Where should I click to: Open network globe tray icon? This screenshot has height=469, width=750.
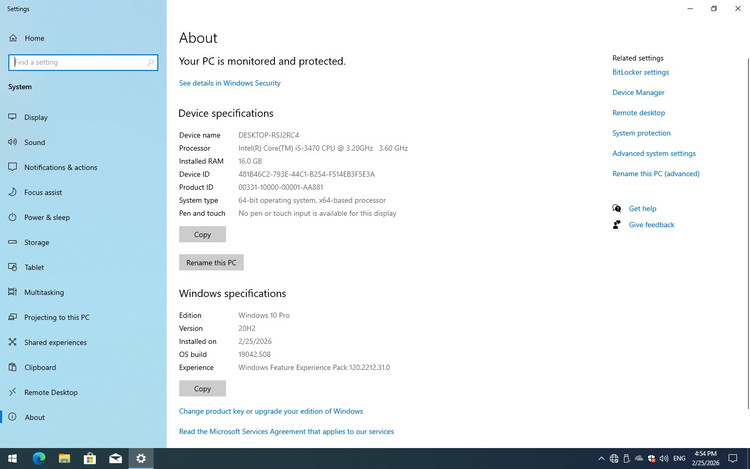[614, 458]
